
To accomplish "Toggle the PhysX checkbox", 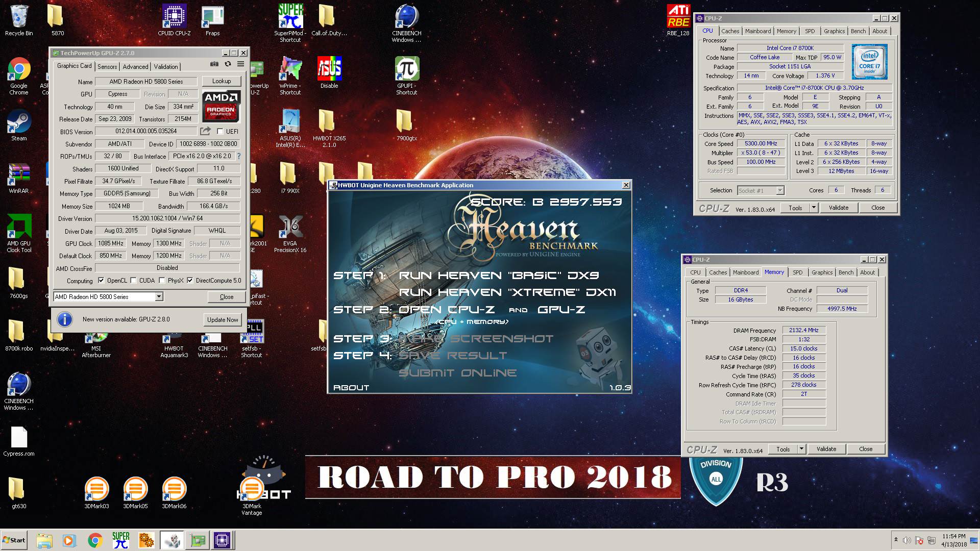I will click(x=162, y=281).
